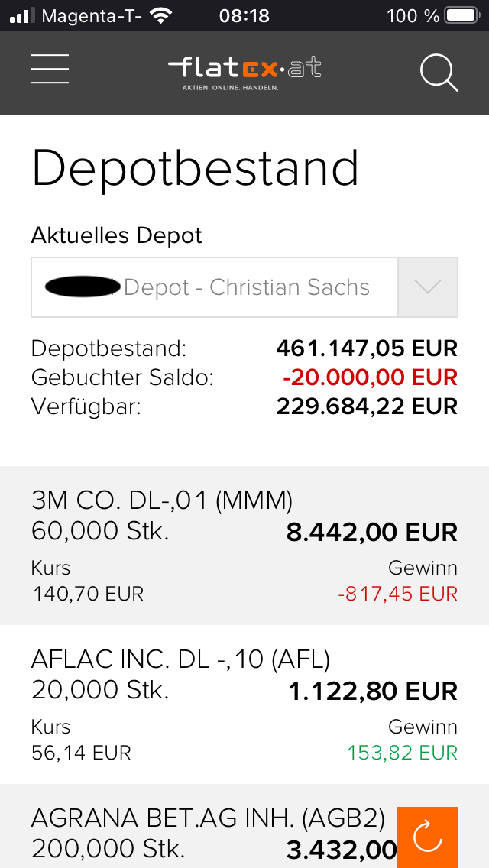Tap the Depotbestand total 461.147,05 EUR

(367, 349)
